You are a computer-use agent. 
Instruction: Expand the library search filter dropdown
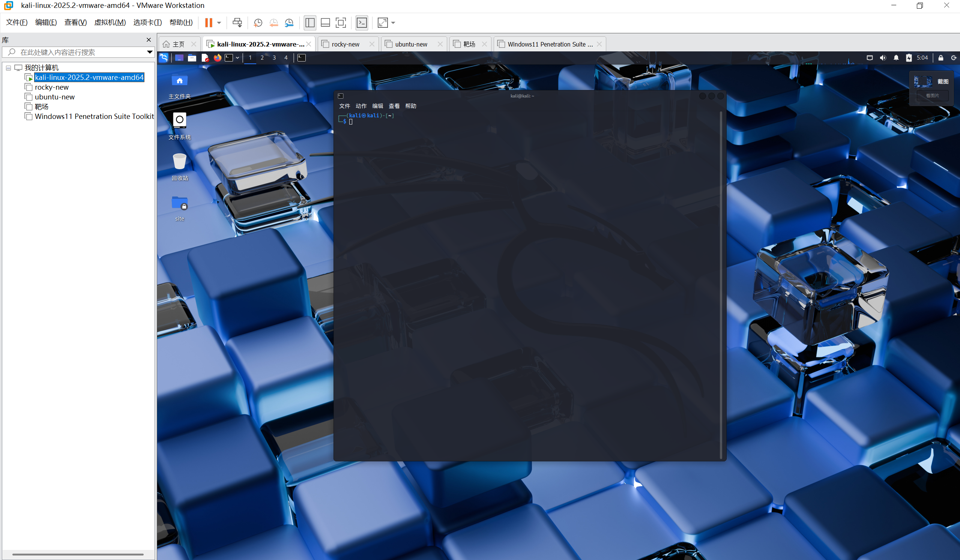pos(150,52)
